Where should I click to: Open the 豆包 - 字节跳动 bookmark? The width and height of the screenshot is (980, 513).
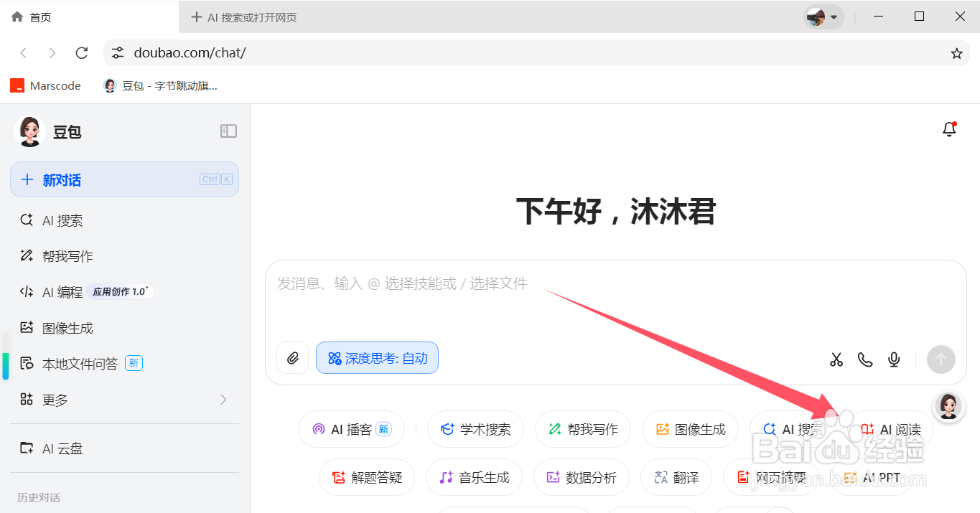tap(160, 86)
